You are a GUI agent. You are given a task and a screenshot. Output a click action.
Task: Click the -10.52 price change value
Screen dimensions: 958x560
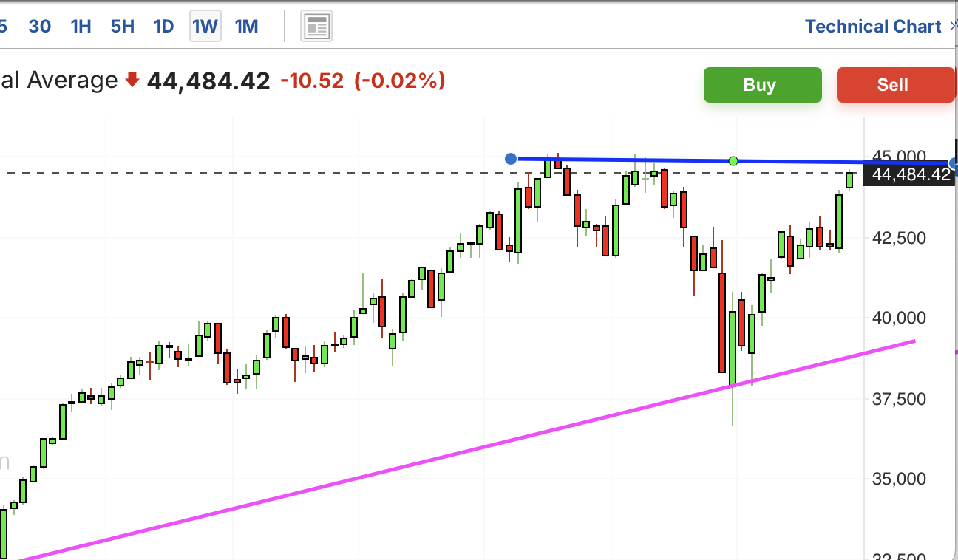click(312, 81)
